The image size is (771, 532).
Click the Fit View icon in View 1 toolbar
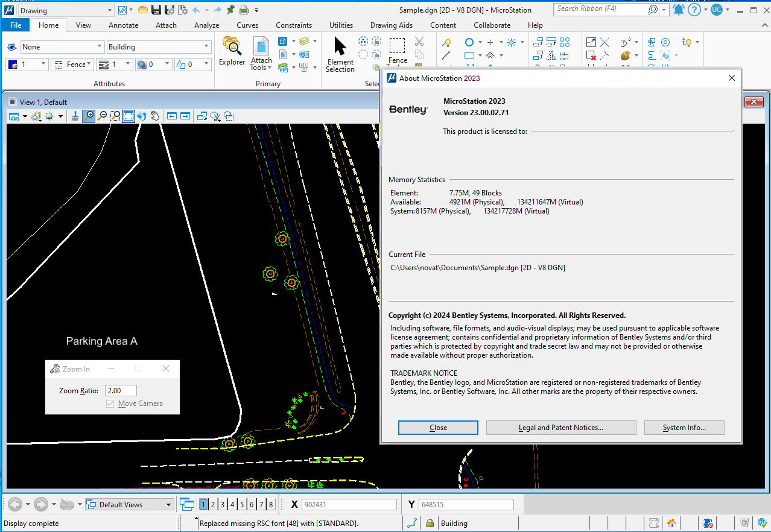point(128,116)
